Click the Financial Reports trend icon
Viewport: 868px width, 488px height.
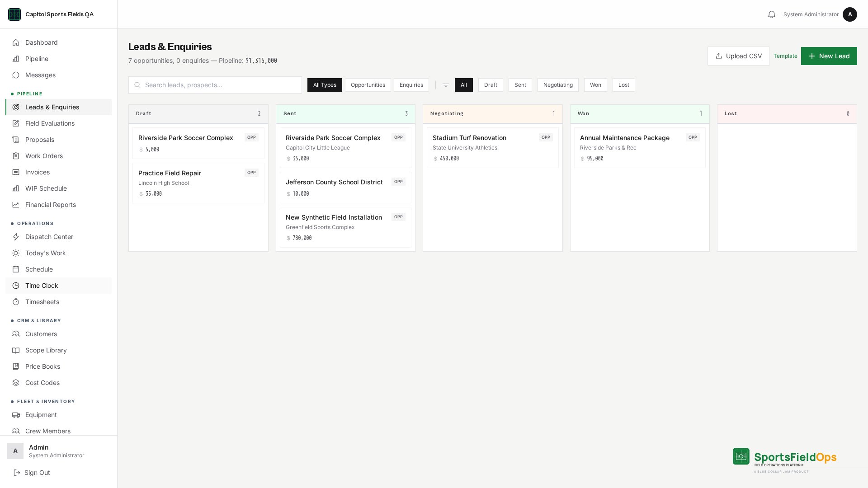tap(16, 205)
